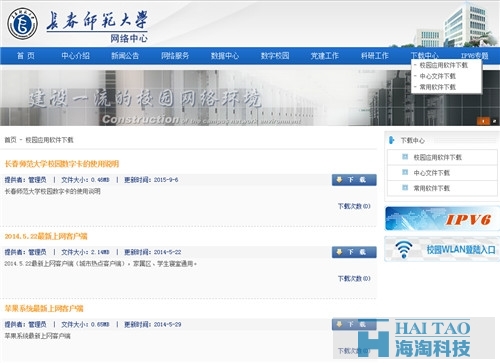Image resolution: width=500 pixels, height=363 pixels.
Task: Click the orange banner slide indicator
Action: click(483, 121)
